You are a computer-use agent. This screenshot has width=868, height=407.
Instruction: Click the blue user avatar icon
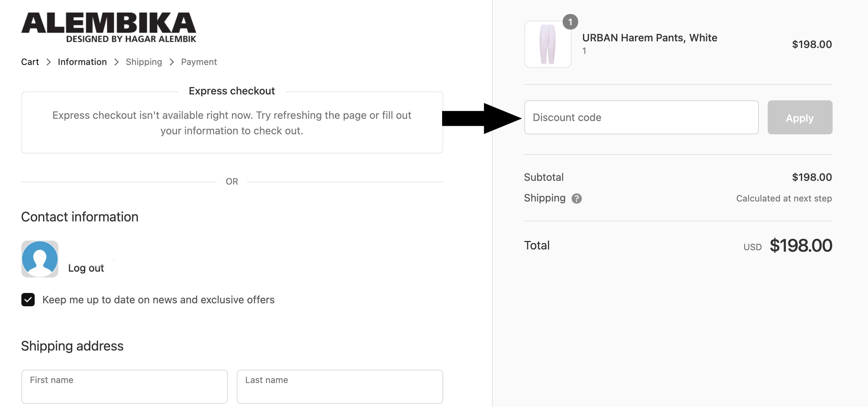click(40, 259)
